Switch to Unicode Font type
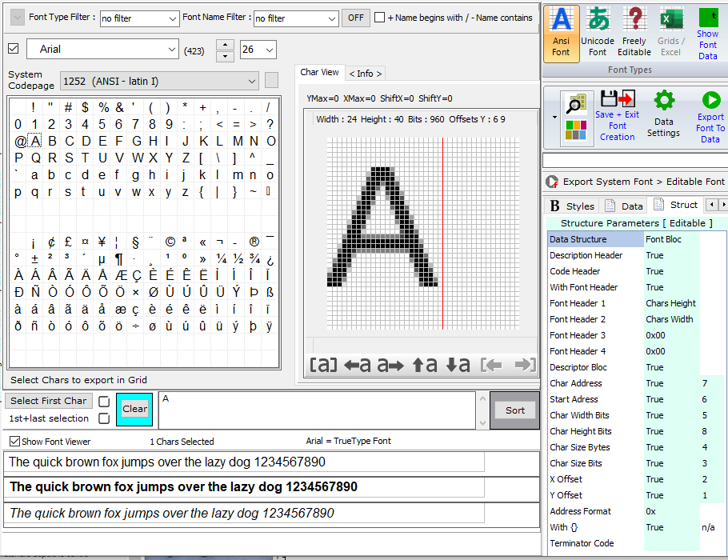The width and height of the screenshot is (728, 560). pos(598,34)
